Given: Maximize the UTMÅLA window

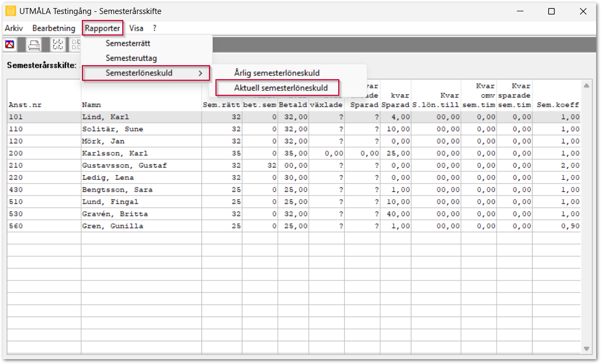Looking at the screenshot, I should coord(551,11).
